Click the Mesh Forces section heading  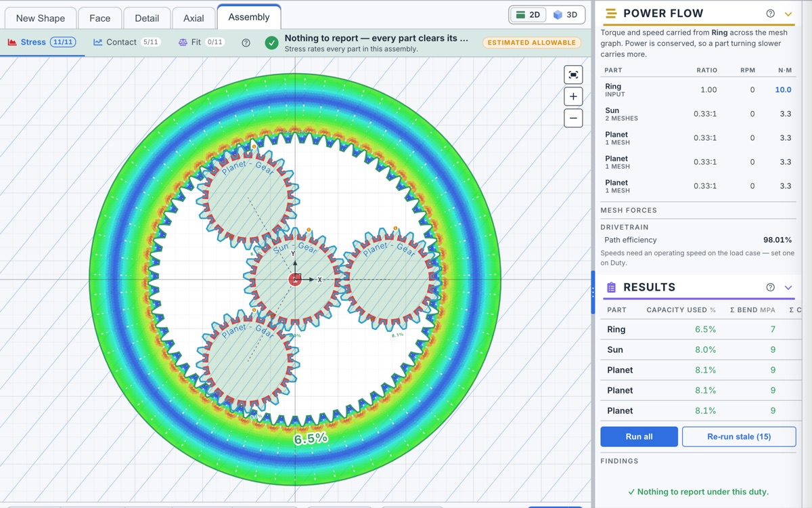[x=629, y=211]
